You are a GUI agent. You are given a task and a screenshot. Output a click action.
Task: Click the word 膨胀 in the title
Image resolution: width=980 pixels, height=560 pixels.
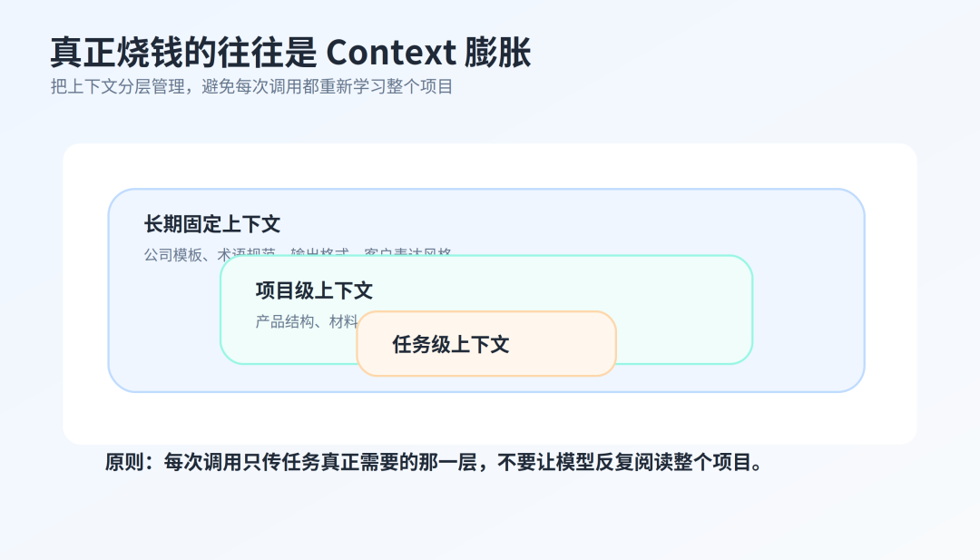point(497,52)
